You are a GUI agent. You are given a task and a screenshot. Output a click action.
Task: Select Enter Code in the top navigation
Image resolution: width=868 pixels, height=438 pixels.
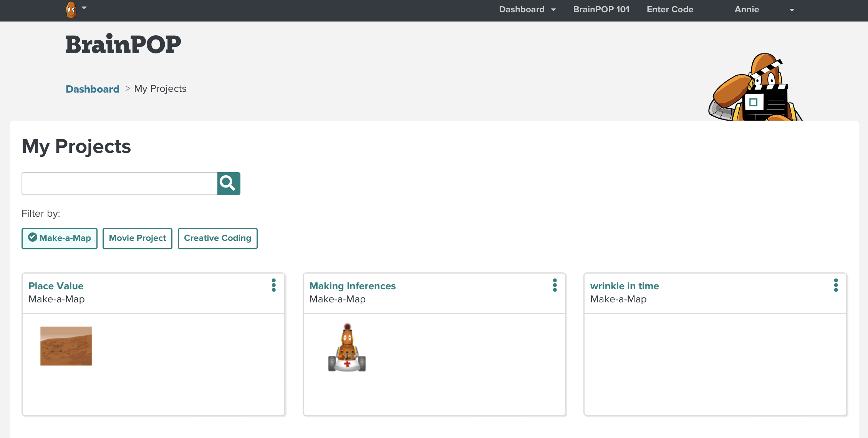click(x=670, y=10)
